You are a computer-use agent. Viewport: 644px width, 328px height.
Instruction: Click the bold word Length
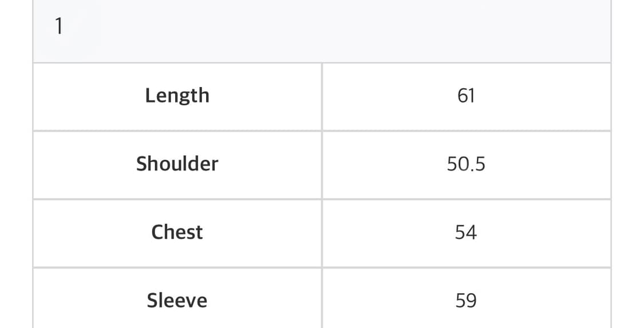tap(177, 96)
